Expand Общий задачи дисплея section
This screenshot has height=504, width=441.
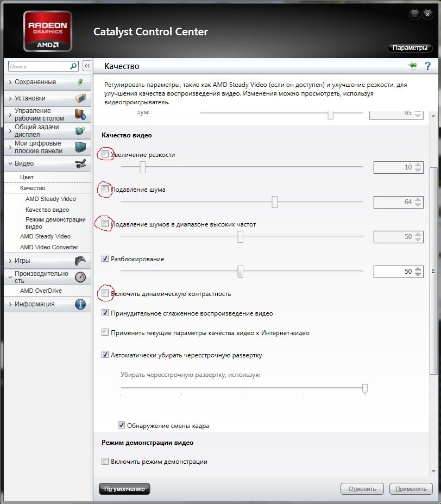click(x=10, y=131)
